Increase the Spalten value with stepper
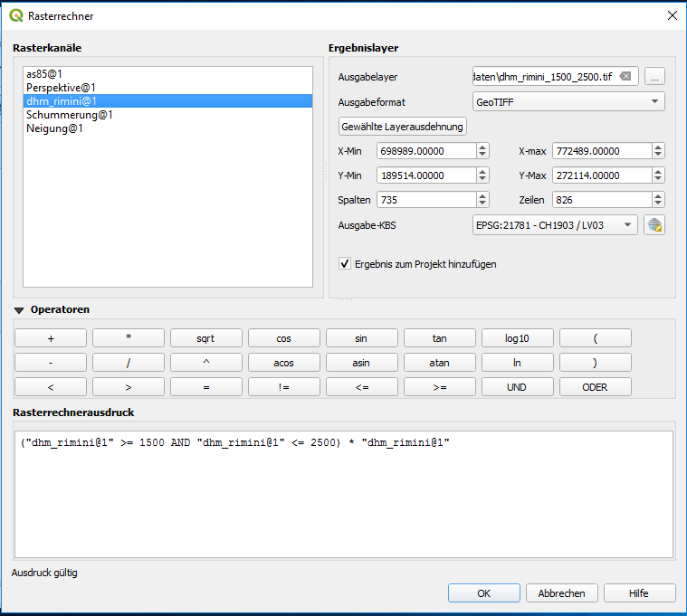This screenshot has height=616, width=687. click(x=482, y=195)
